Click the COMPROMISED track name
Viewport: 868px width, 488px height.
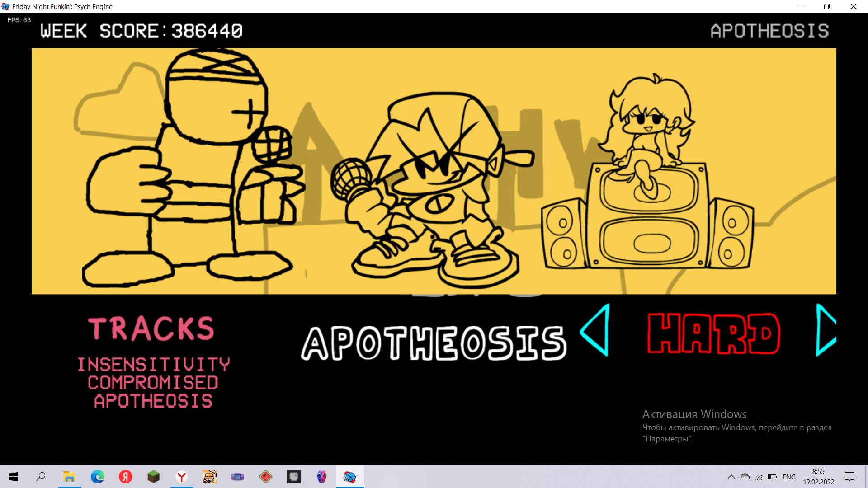[153, 383]
